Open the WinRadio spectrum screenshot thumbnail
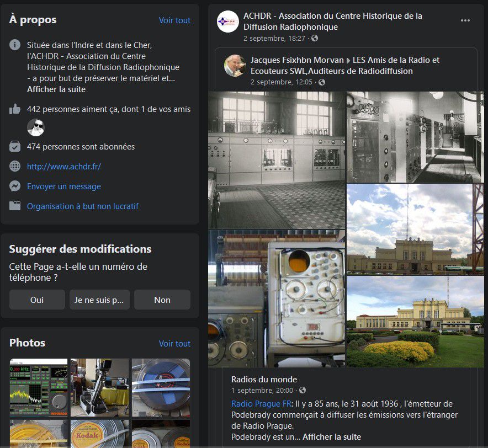The image size is (488, 448). (39, 387)
